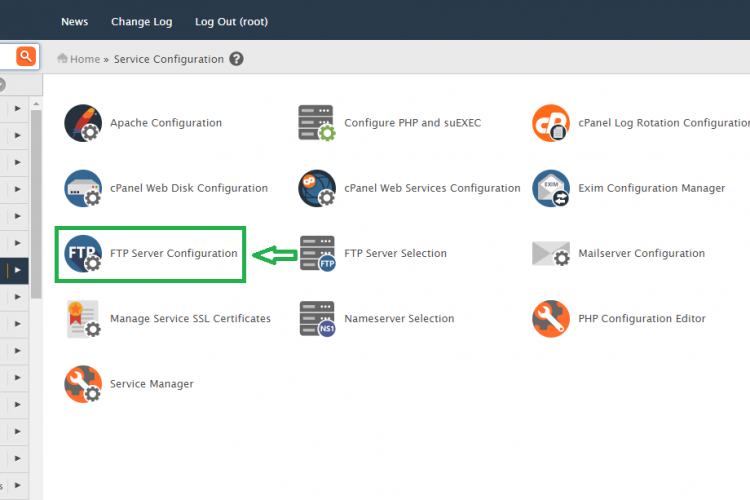Open cPanel Web Disk Configuration icon
The height and width of the screenshot is (500, 750).
tap(83, 188)
